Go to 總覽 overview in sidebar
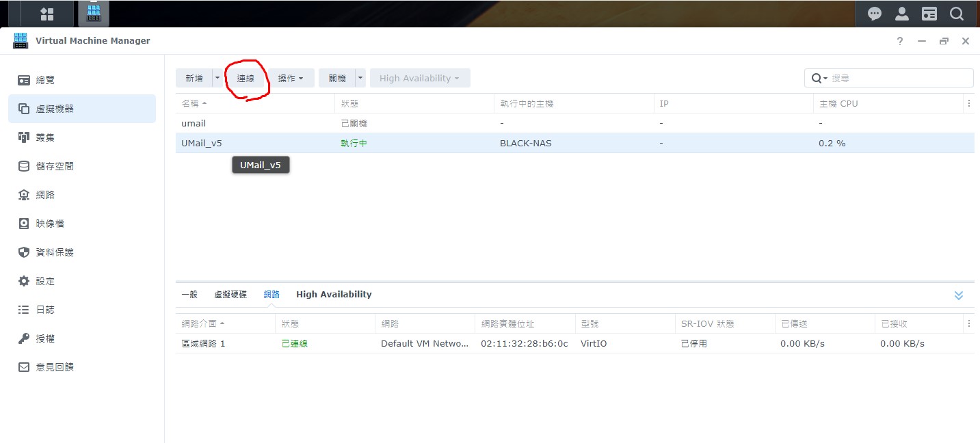This screenshot has width=980, height=443. pyautogui.click(x=45, y=80)
